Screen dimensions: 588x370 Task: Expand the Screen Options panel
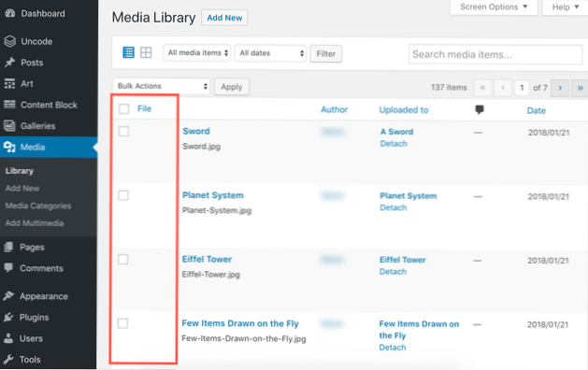pos(494,7)
